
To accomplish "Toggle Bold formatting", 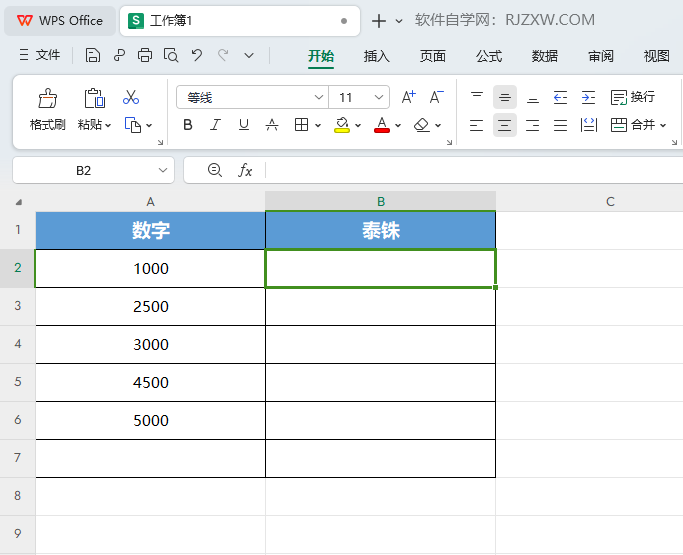I will 188,125.
